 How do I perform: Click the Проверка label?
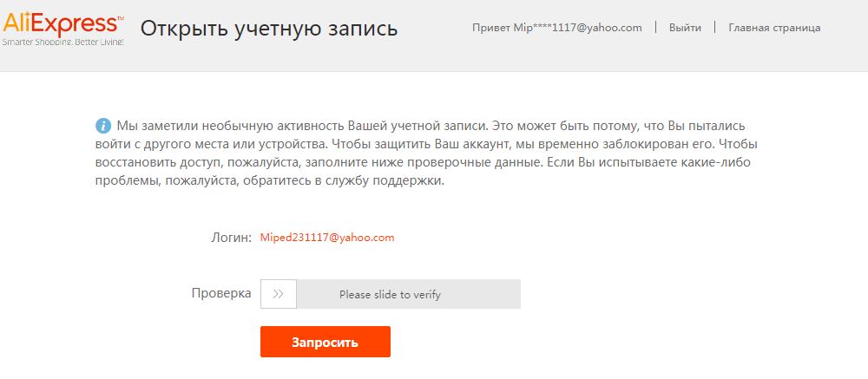(220, 293)
